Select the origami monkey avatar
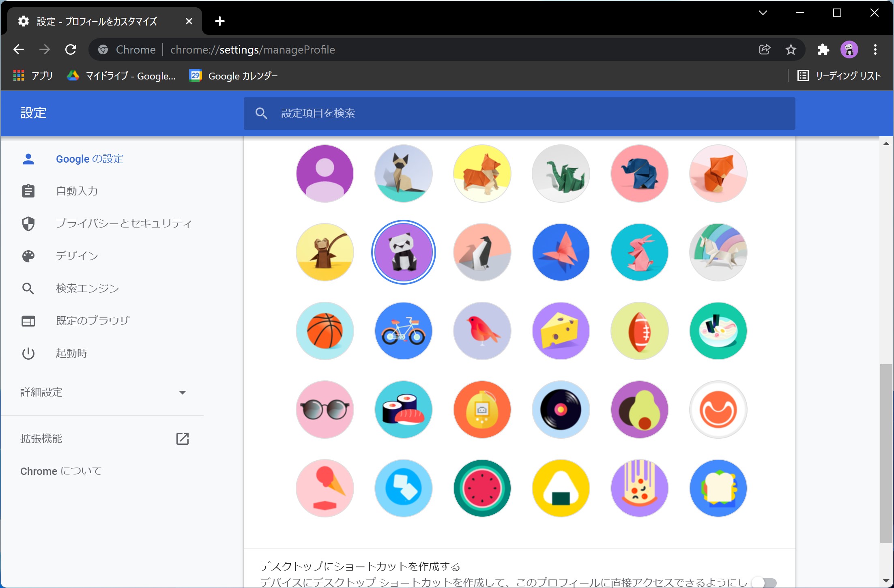 325,252
